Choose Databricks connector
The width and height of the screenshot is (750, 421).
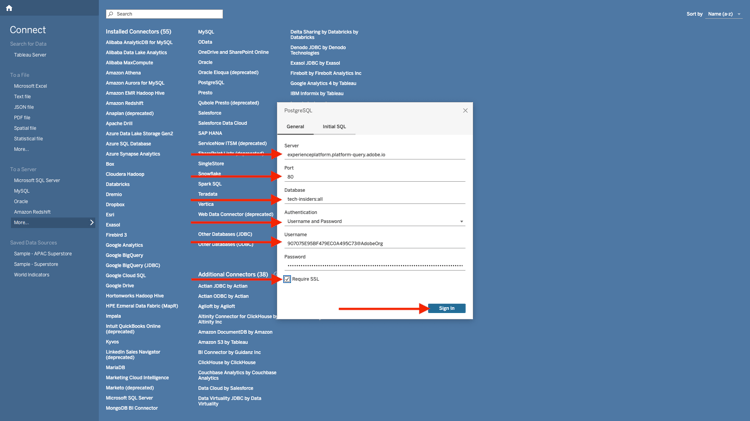[x=118, y=184]
